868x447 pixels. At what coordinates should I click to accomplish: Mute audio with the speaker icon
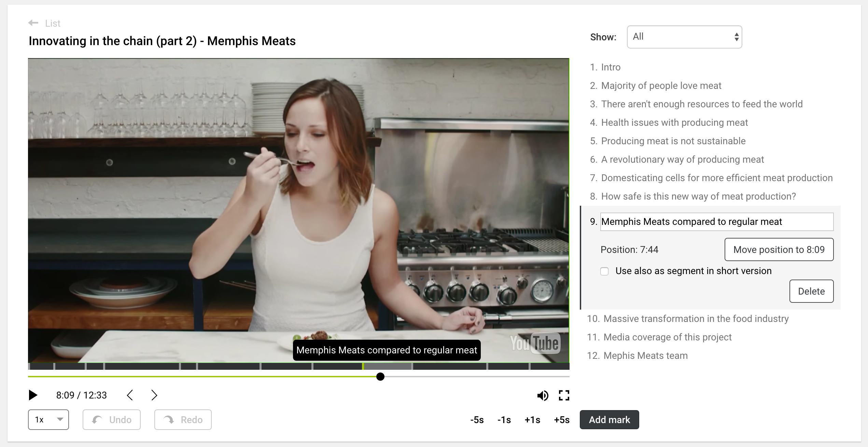click(x=542, y=395)
